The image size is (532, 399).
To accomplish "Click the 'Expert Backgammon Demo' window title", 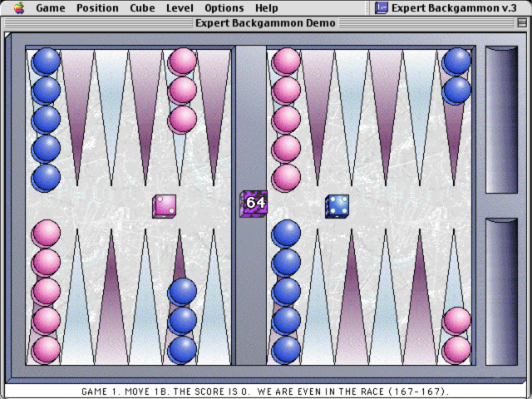I will click(266, 22).
